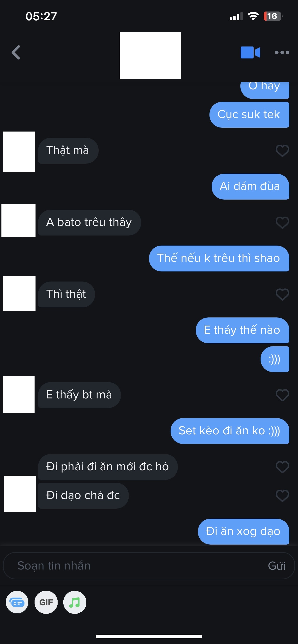Open the GIF picker
This screenshot has height=644, width=298.
pyautogui.click(x=46, y=602)
